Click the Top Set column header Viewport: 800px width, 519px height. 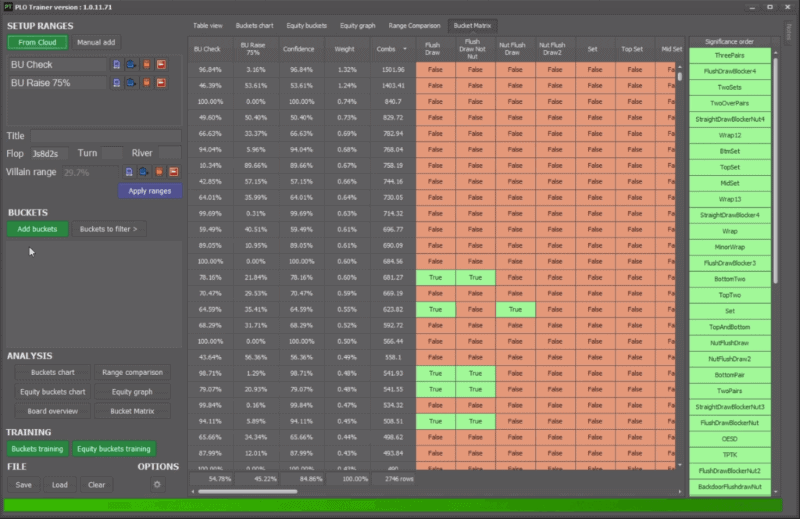(x=632, y=49)
